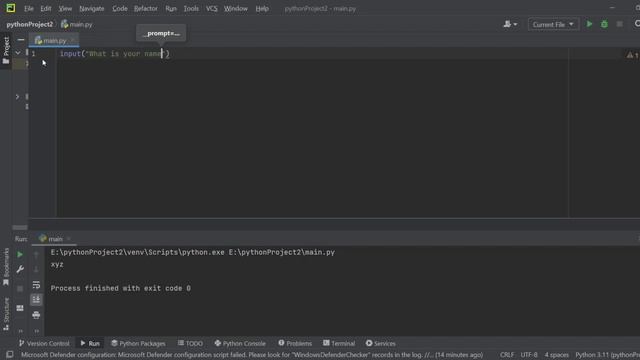Open Python 3.11 interpreter selector
The height and width of the screenshot is (360, 640).
(607, 355)
